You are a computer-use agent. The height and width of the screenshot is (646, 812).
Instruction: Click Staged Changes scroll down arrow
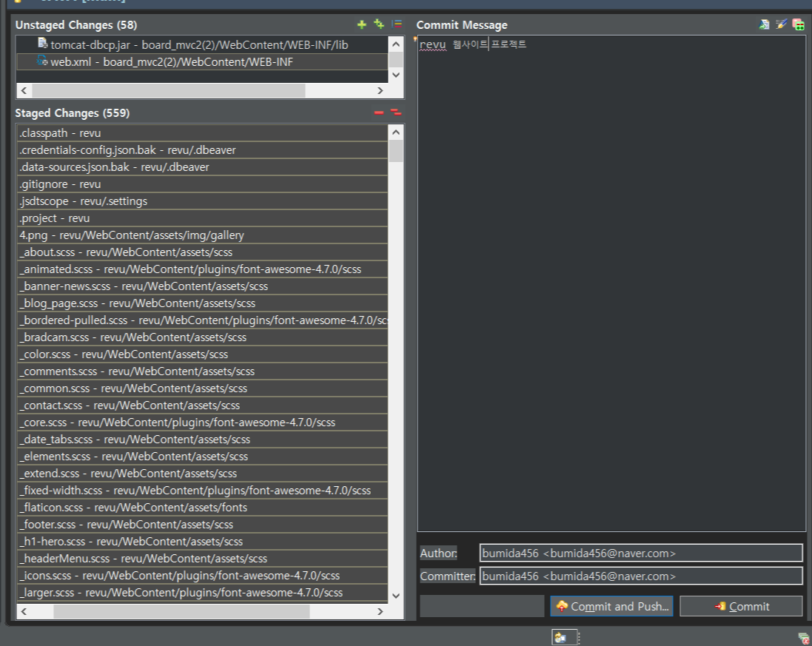[x=396, y=595]
